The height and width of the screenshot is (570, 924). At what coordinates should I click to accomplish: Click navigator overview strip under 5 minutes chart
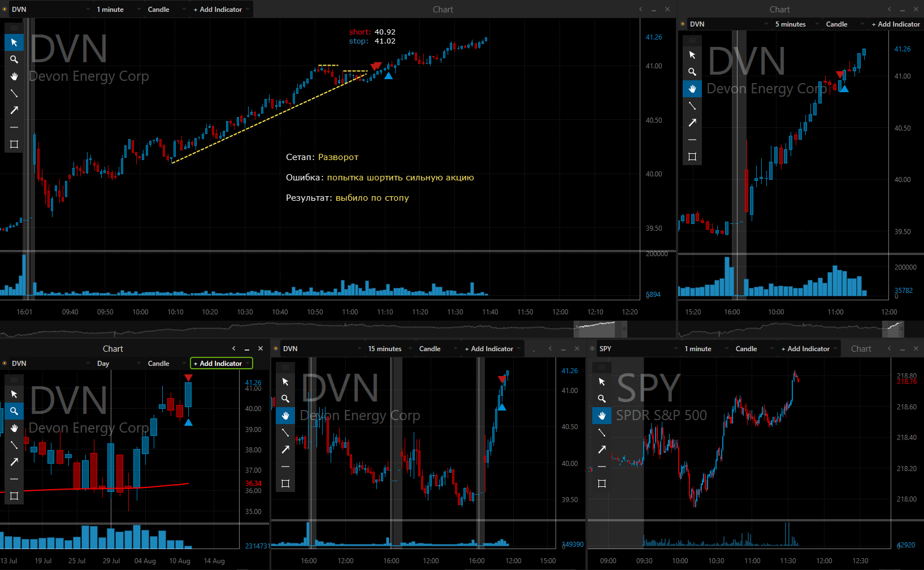pos(791,329)
